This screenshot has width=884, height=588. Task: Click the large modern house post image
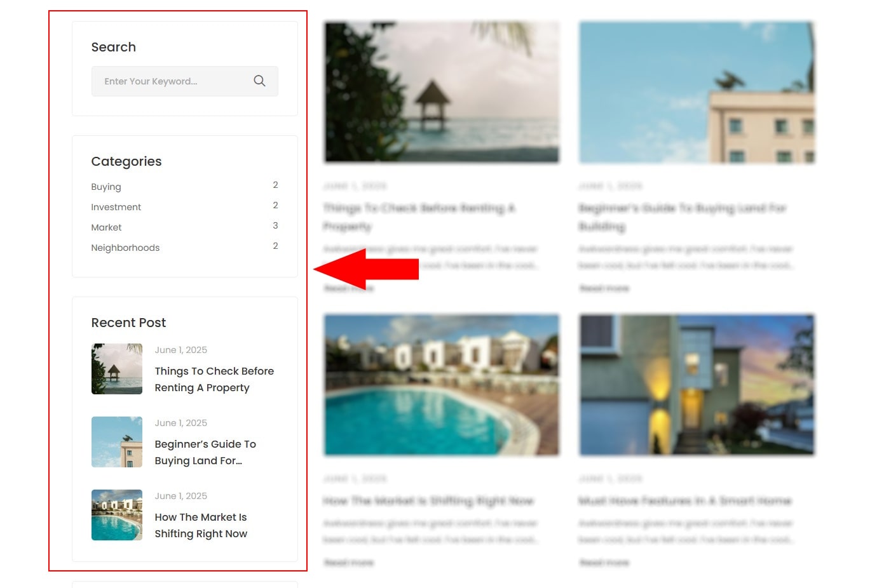tap(697, 385)
